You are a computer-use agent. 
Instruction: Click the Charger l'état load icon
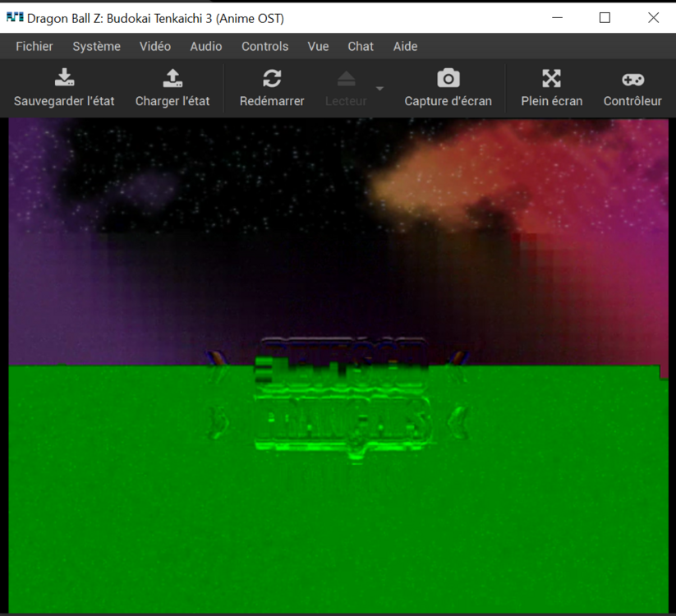pyautogui.click(x=172, y=79)
